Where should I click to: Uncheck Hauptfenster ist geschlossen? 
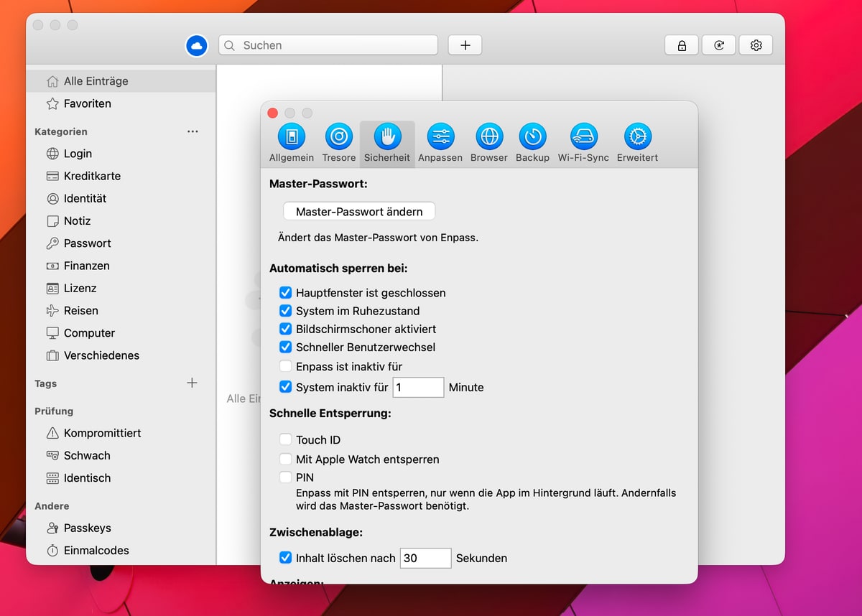point(286,293)
